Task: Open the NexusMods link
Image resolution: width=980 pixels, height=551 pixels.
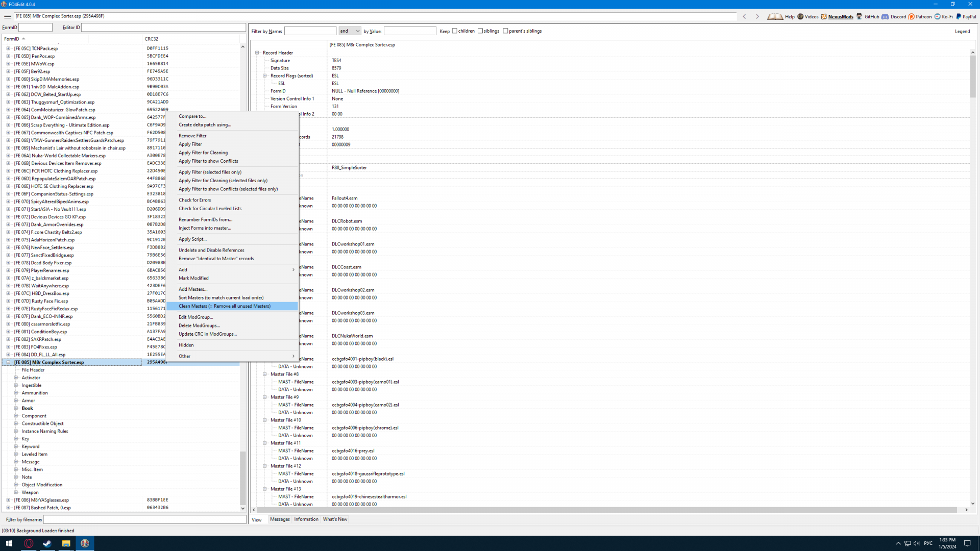Action: pyautogui.click(x=840, y=17)
